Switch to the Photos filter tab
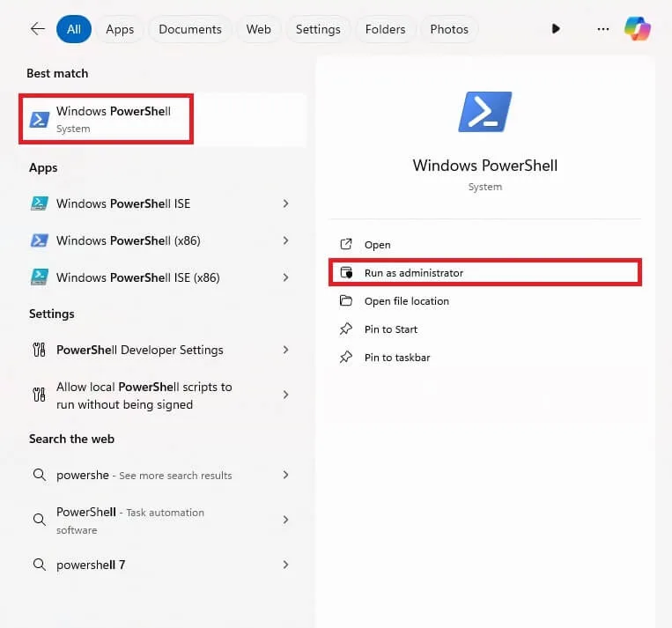Screen dimensions: 672x628 [449, 29]
